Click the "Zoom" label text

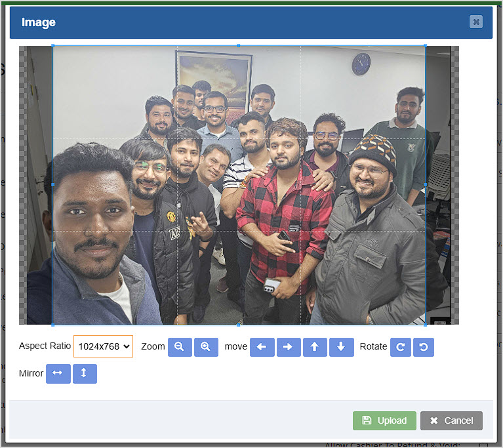(153, 346)
